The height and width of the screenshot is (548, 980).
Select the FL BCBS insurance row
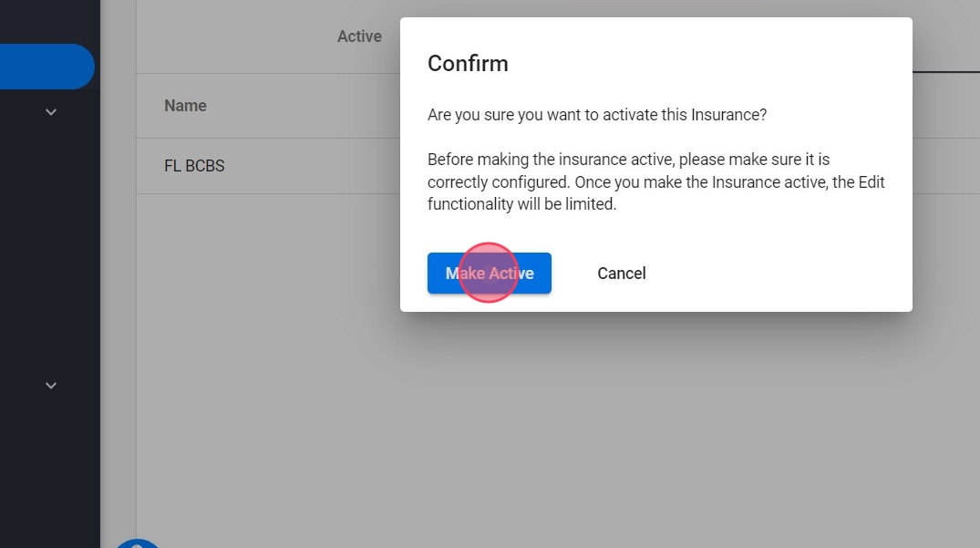pos(194,166)
